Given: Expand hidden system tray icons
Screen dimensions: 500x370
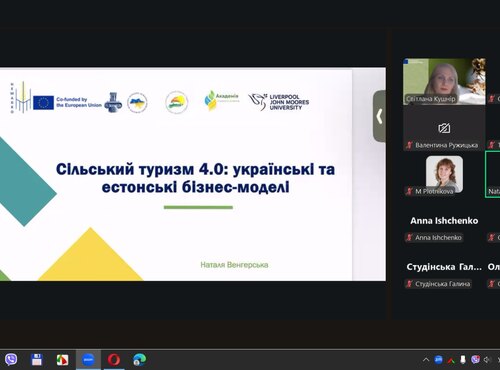Looking at the screenshot, I should pos(426,360).
